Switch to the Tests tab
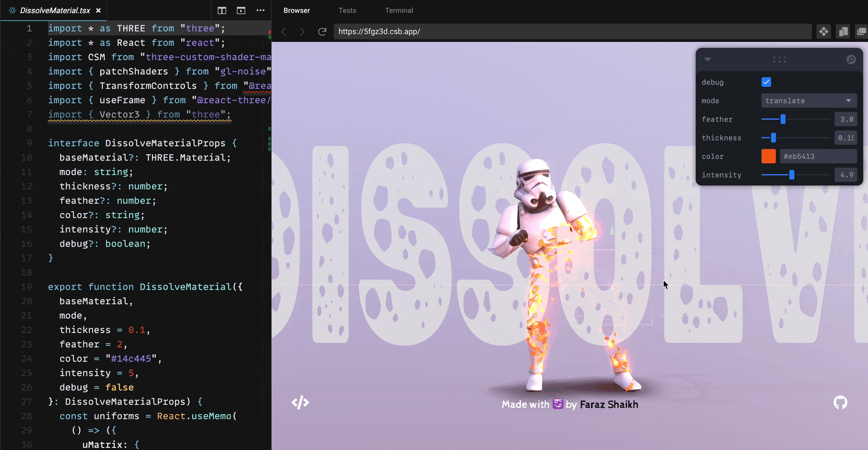Screen dimensions: 868x450 click(347, 10)
